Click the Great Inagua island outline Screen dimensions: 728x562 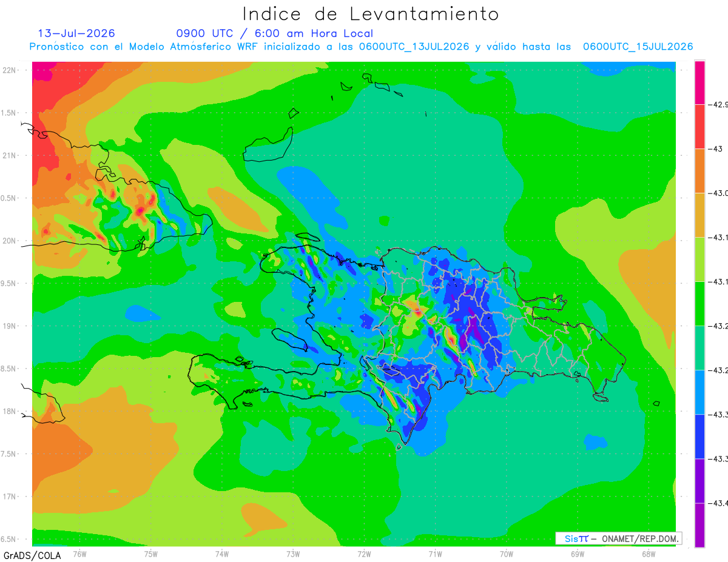[x=269, y=144]
